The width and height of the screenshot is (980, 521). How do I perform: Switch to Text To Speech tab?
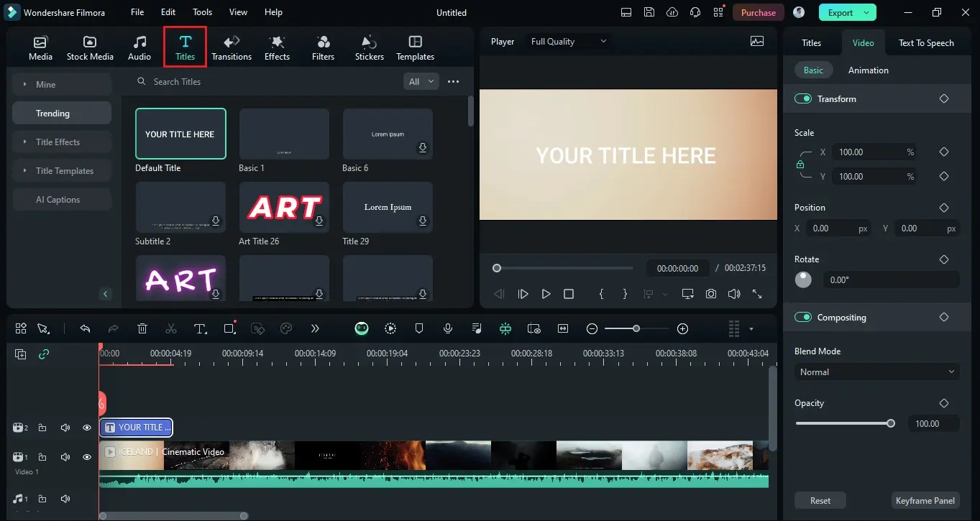click(x=926, y=43)
